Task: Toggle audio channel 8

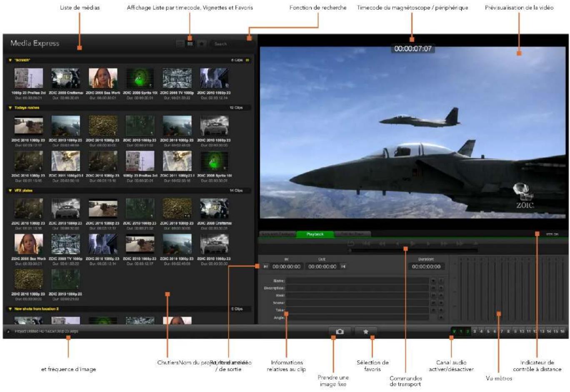Action: tap(508, 332)
